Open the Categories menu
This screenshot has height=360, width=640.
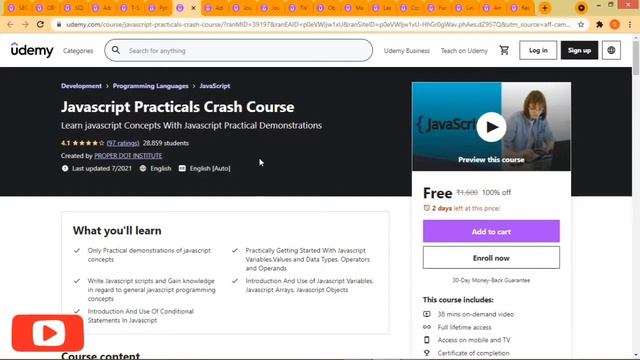pos(78,51)
